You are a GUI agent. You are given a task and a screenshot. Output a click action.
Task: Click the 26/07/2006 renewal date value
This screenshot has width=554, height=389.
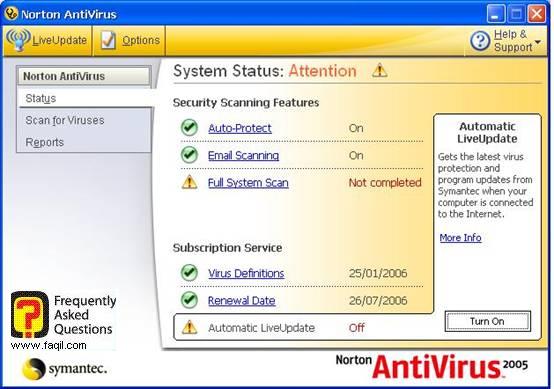point(378,300)
